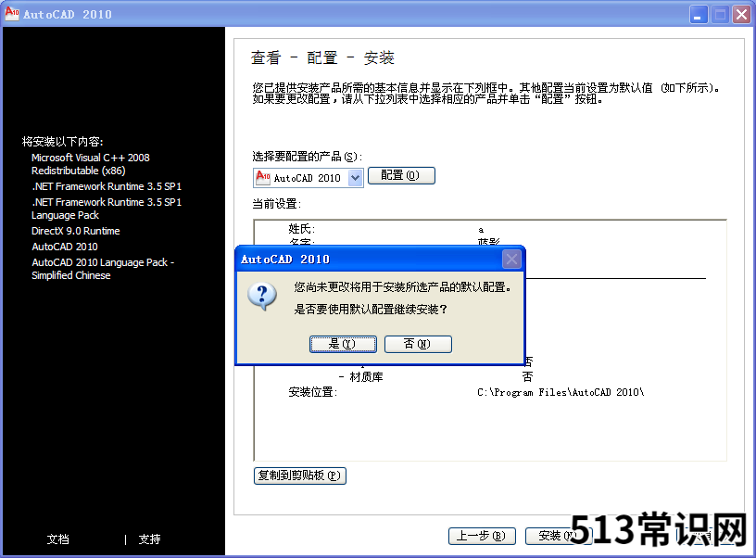Image resolution: width=756 pixels, height=558 pixels.
Task: Click AutoCAD logo icon in title bar
Action: click(x=11, y=14)
